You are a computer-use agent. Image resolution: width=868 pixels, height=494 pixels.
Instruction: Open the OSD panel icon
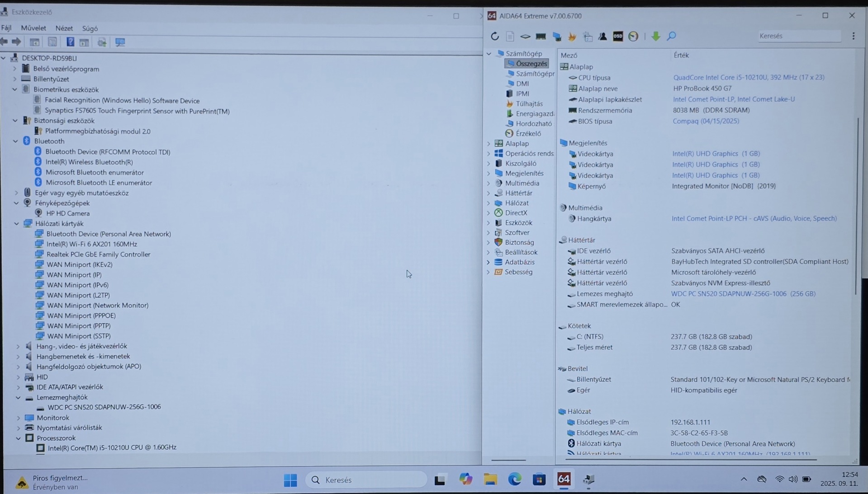[618, 36]
